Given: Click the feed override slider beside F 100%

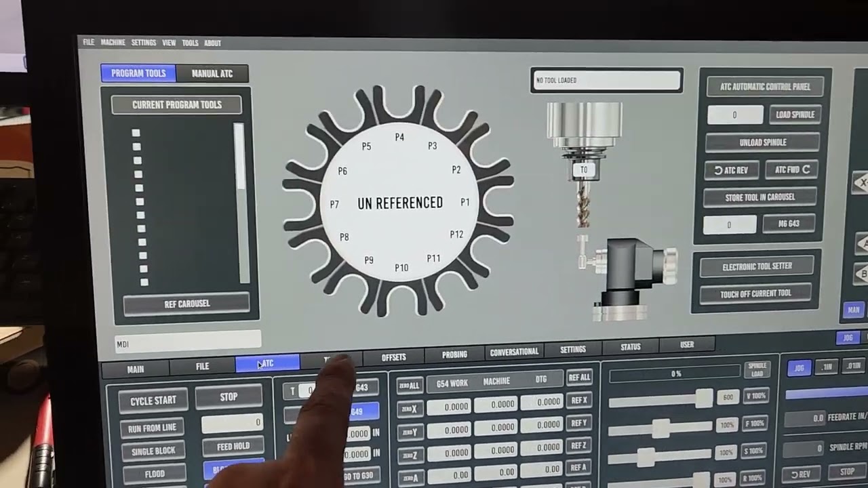Looking at the screenshot, I should [661, 428].
